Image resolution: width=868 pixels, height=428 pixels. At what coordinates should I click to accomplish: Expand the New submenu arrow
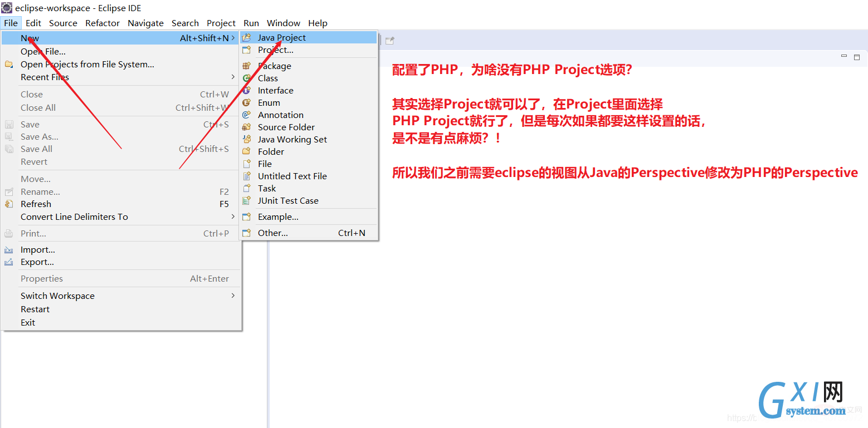click(x=233, y=38)
